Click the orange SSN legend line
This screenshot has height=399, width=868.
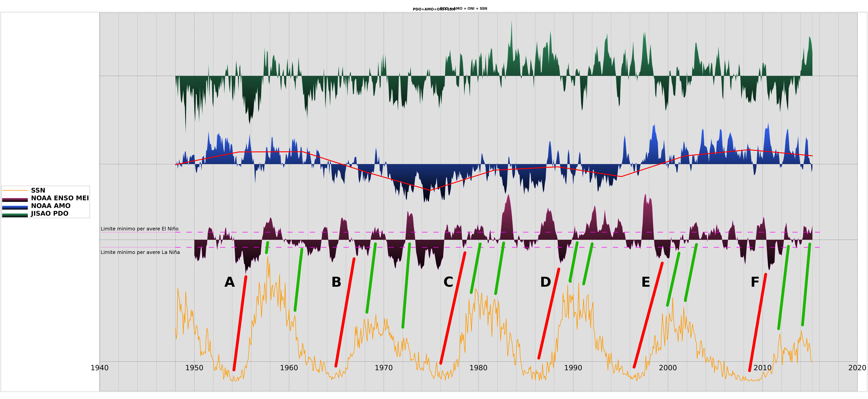pos(15,190)
